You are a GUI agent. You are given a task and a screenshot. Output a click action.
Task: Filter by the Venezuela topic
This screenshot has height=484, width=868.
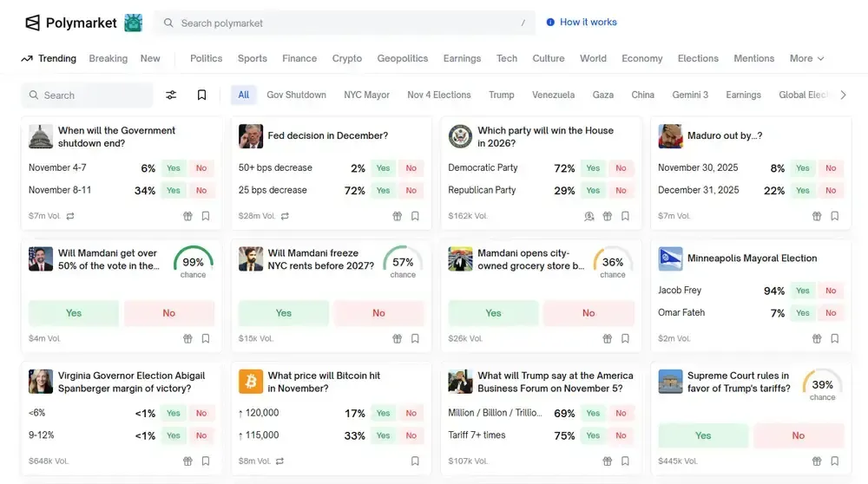[553, 95]
